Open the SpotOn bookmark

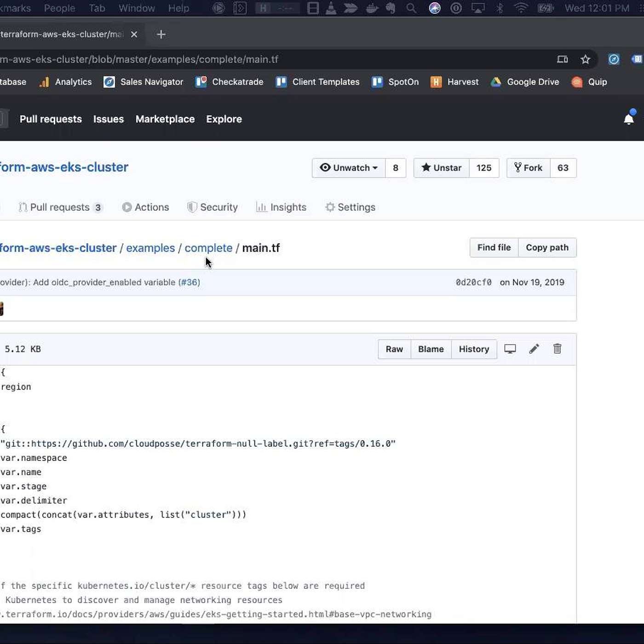[x=396, y=82]
